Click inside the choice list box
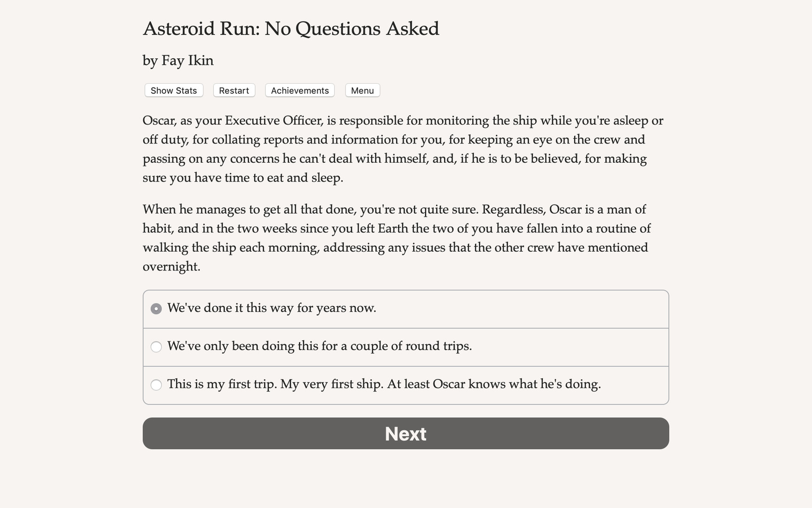The height and width of the screenshot is (508, 812). coord(406,347)
